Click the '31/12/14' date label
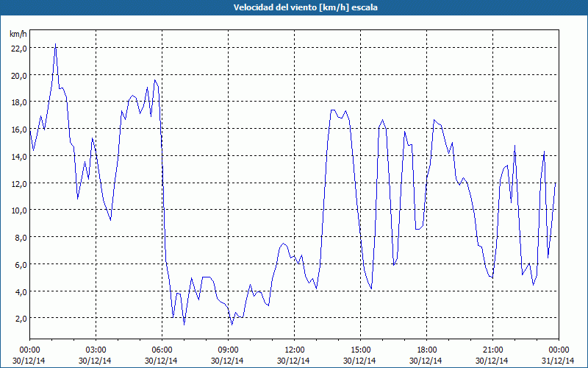Image resolution: width=588 pixels, height=368 pixels. (559, 361)
